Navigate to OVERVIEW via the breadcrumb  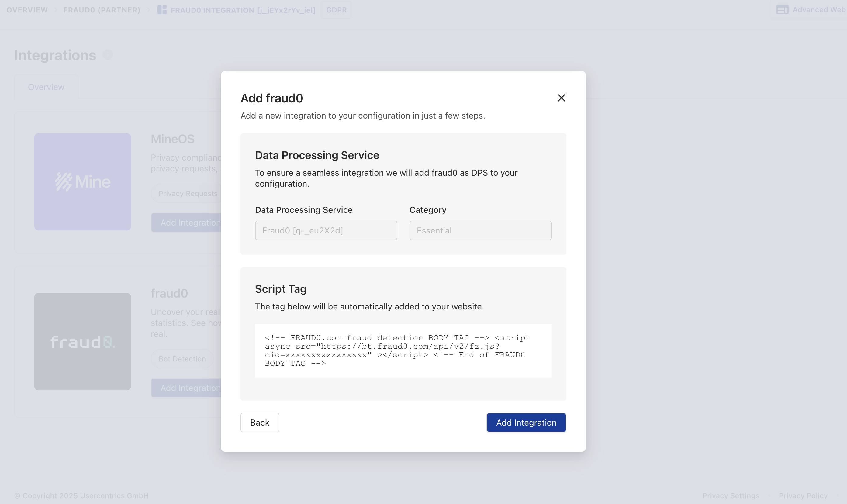27,9
